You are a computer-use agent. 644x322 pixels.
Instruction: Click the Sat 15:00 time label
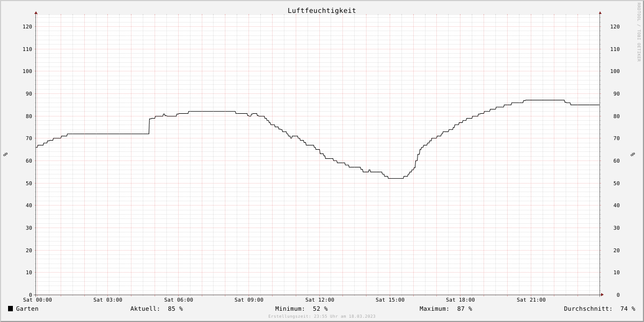390,300
